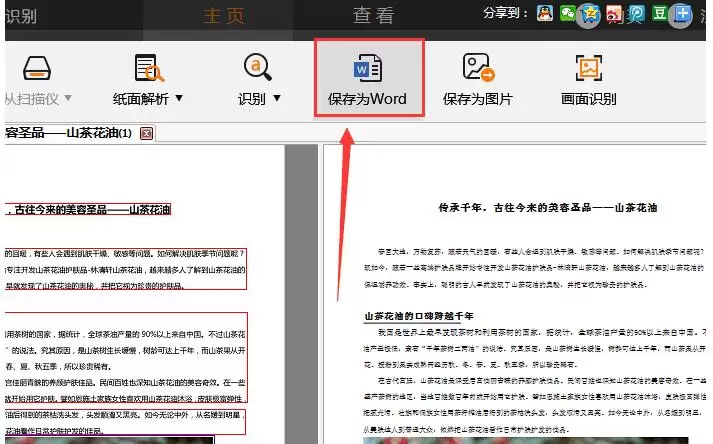Share to Qzone star icon
This screenshot has width=713, height=444.
click(589, 15)
